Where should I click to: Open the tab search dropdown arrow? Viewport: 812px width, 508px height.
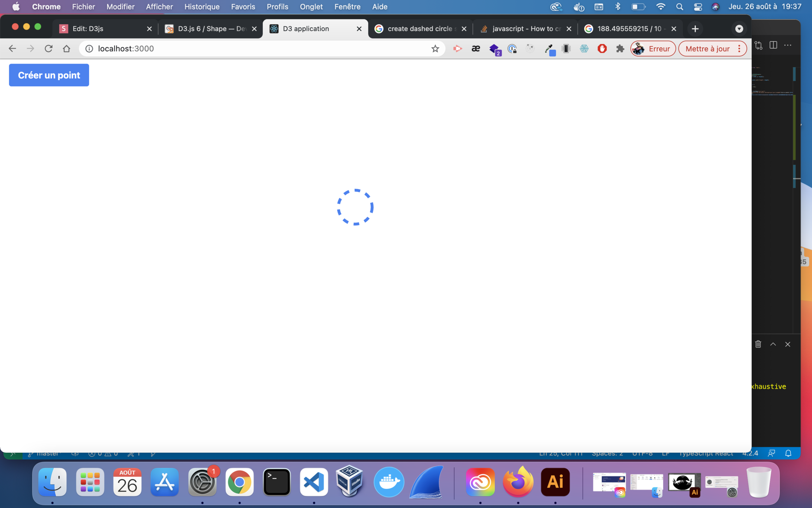pos(739,29)
